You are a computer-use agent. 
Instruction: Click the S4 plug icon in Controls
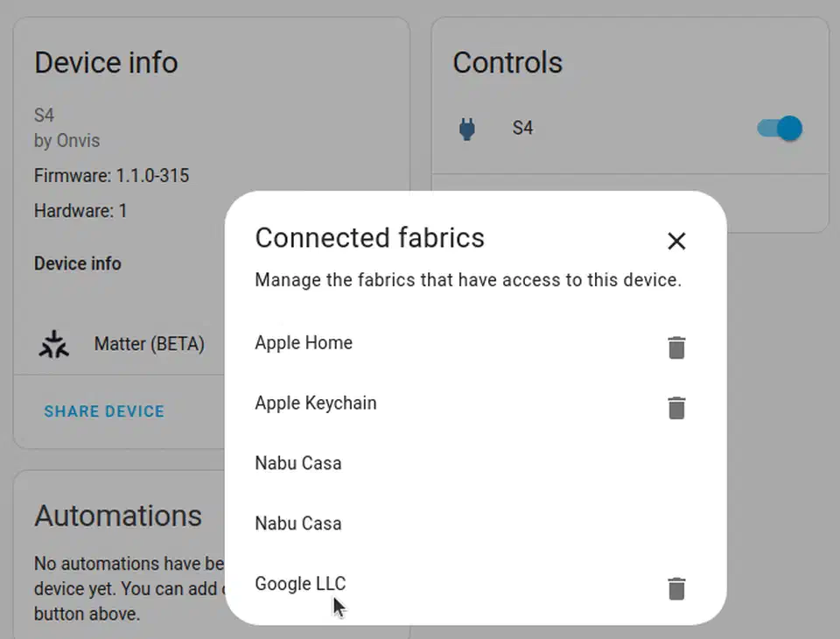coord(467,129)
